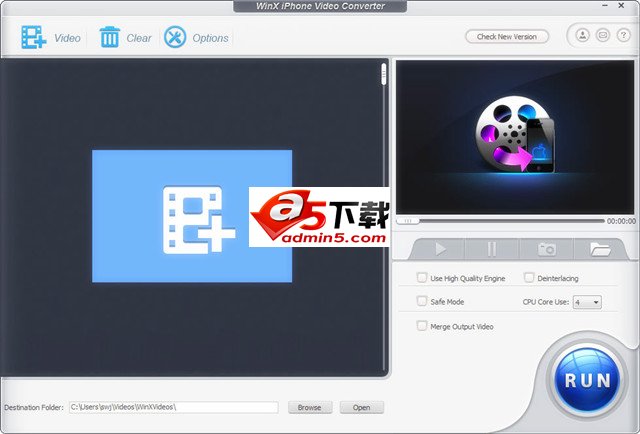640x434 pixels.
Task: Click the large add video tile
Action: 192,216
